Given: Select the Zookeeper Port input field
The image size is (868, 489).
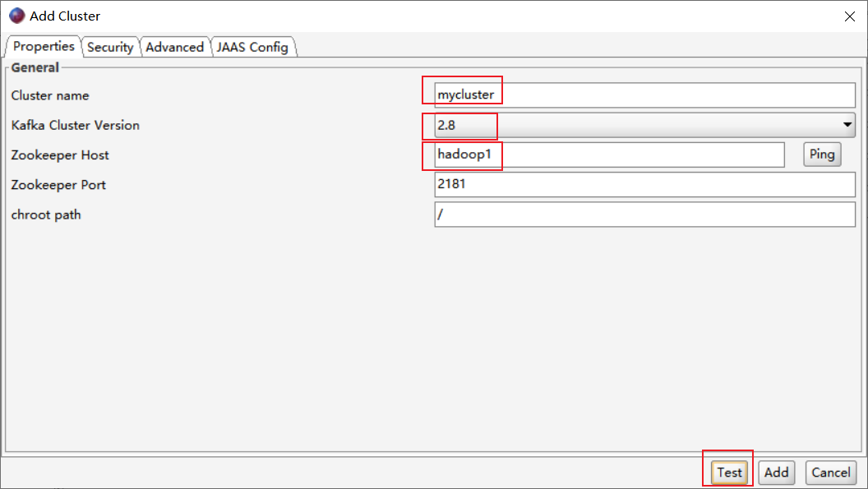Looking at the screenshot, I should (644, 185).
